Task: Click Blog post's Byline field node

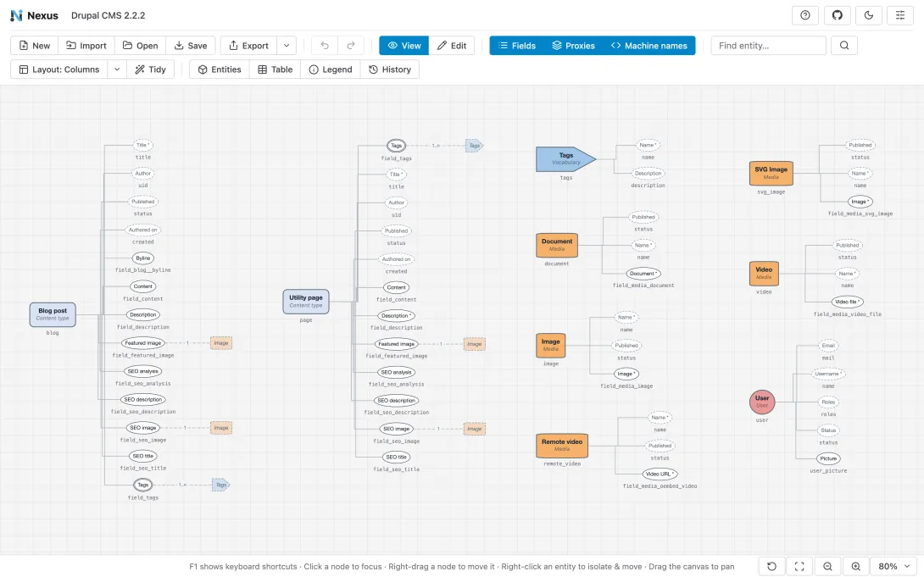Action: [143, 258]
